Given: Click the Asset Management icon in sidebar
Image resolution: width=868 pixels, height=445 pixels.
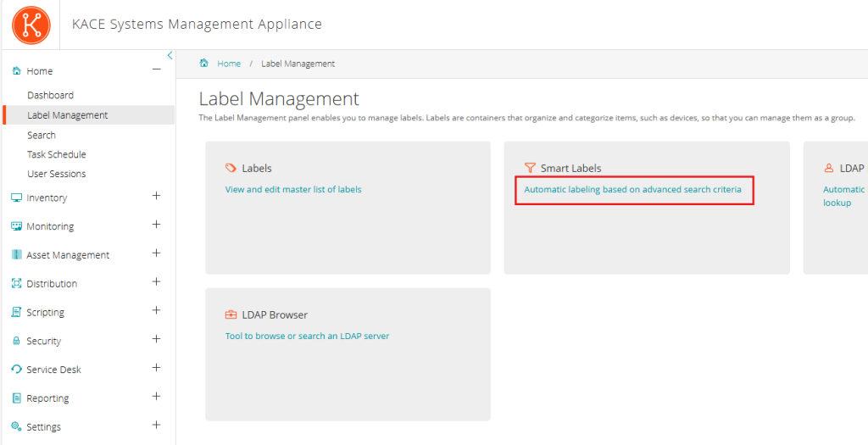Looking at the screenshot, I should point(16,255).
